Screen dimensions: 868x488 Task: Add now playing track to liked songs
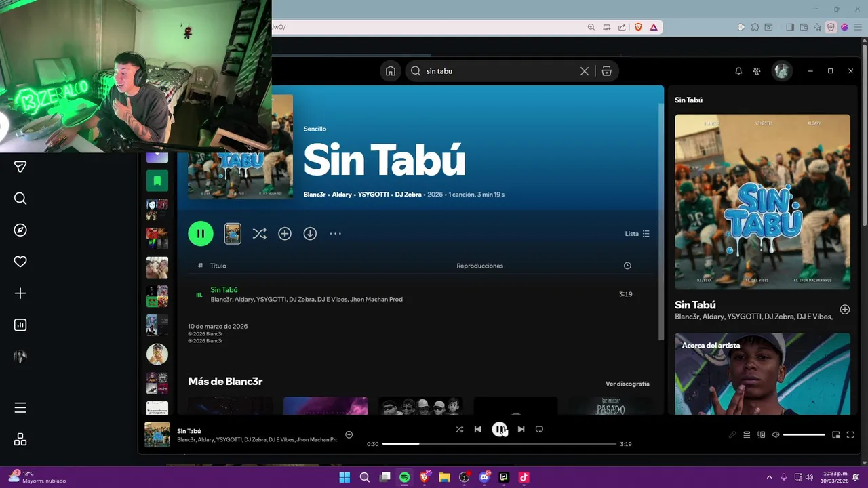pos(349,434)
